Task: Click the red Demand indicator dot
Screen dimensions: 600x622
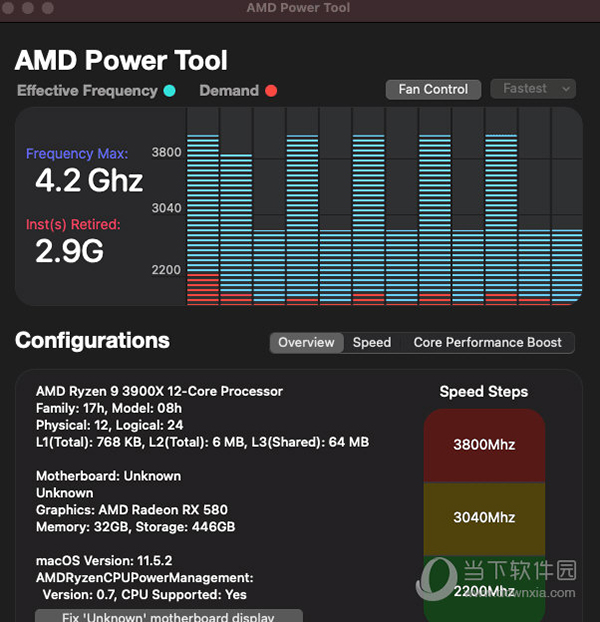Action: (x=271, y=90)
